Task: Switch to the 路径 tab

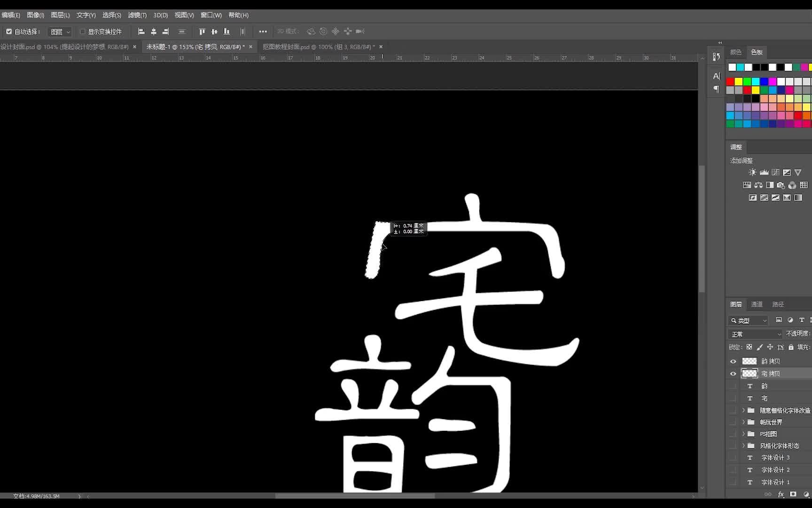Action: point(778,304)
